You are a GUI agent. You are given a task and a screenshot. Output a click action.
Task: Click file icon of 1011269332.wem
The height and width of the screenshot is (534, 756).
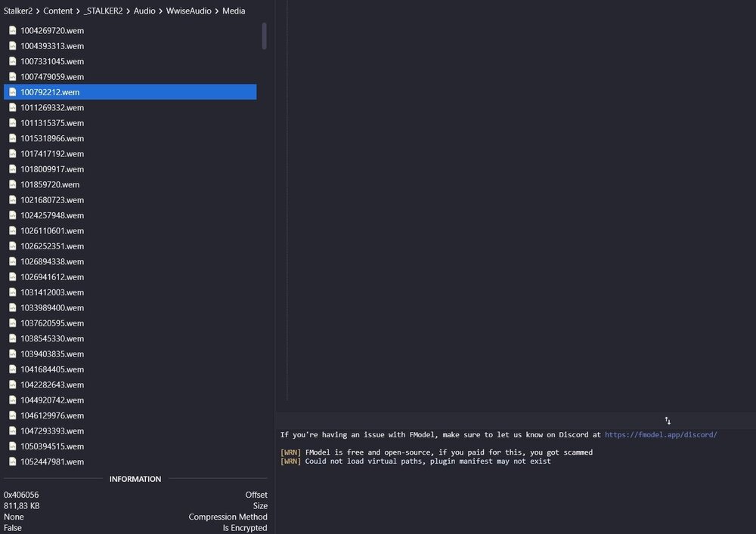(12, 108)
